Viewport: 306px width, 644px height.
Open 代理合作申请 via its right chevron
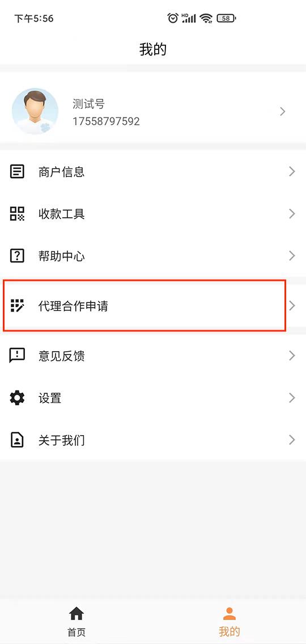click(x=292, y=306)
